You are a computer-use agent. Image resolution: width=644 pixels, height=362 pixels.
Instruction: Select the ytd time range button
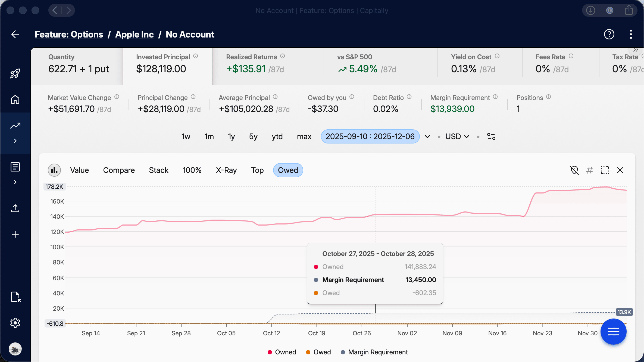[277, 136]
